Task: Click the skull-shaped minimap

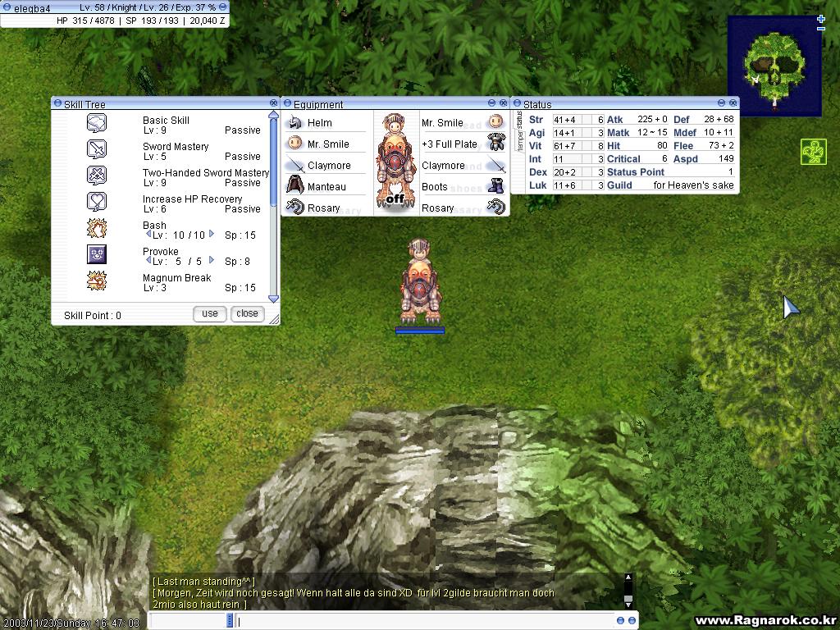Action: [774, 66]
